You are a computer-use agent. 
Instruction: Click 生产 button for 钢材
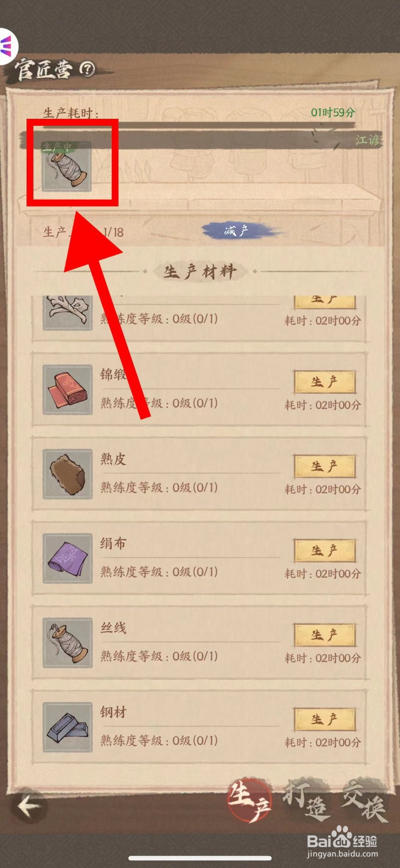click(x=325, y=719)
